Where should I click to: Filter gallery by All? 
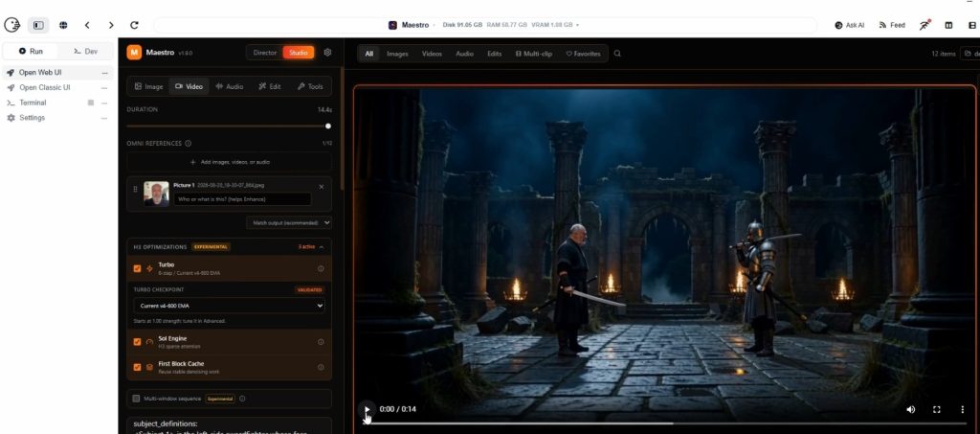coord(368,54)
